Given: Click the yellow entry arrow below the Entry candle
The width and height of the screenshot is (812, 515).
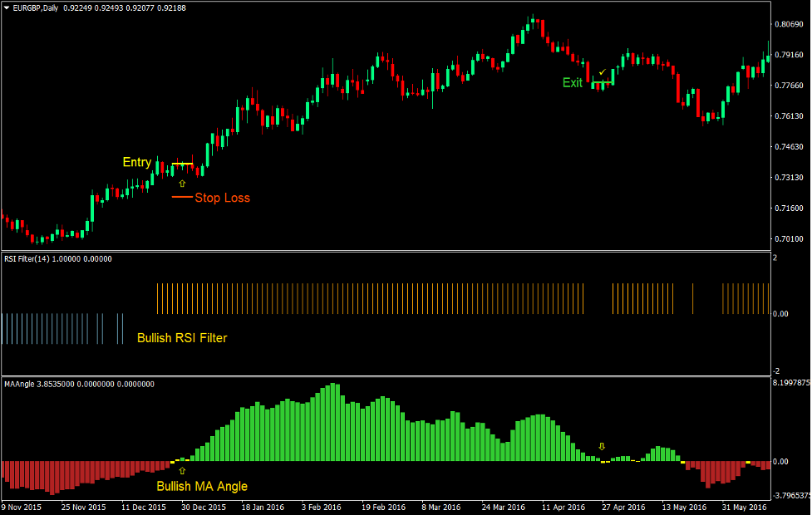Looking at the screenshot, I should 182,184.
